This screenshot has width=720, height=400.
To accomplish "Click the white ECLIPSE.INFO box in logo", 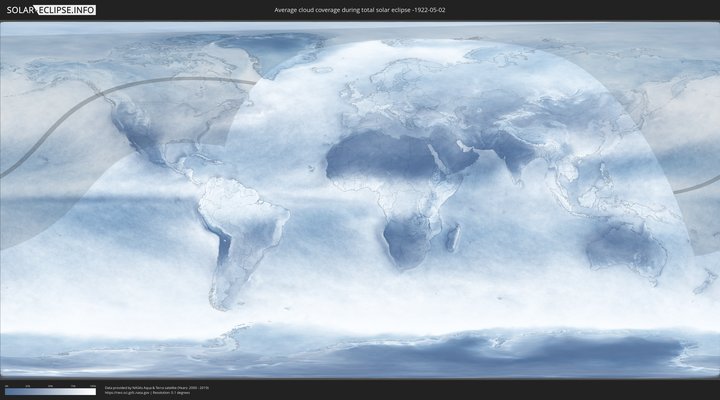I will [x=66, y=9].
